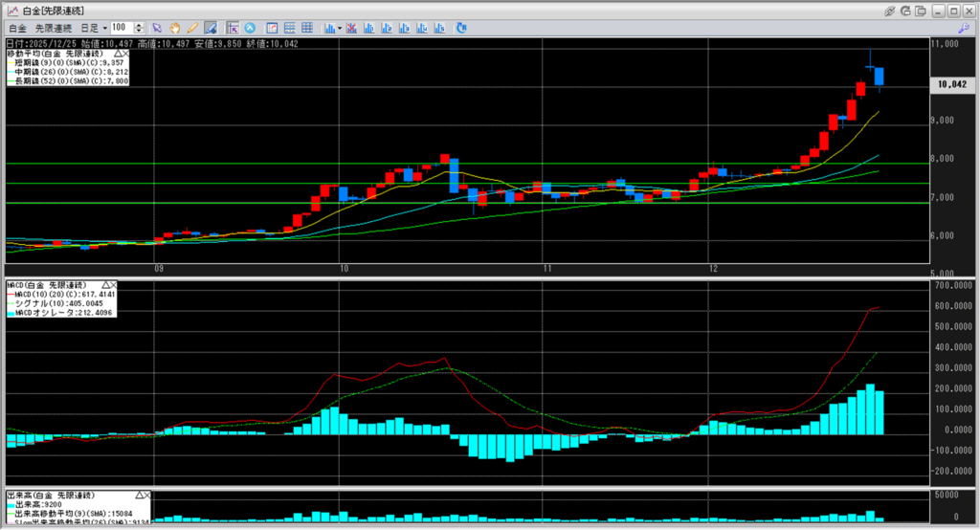980x530 pixels.
Task: Click the 白金 symbol label in toolbar
Action: pyautogui.click(x=17, y=28)
